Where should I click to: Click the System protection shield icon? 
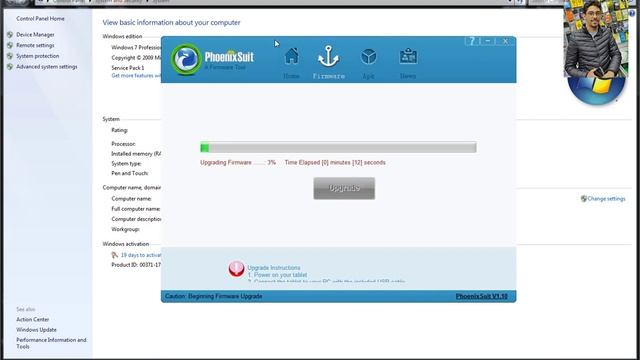pos(10,56)
